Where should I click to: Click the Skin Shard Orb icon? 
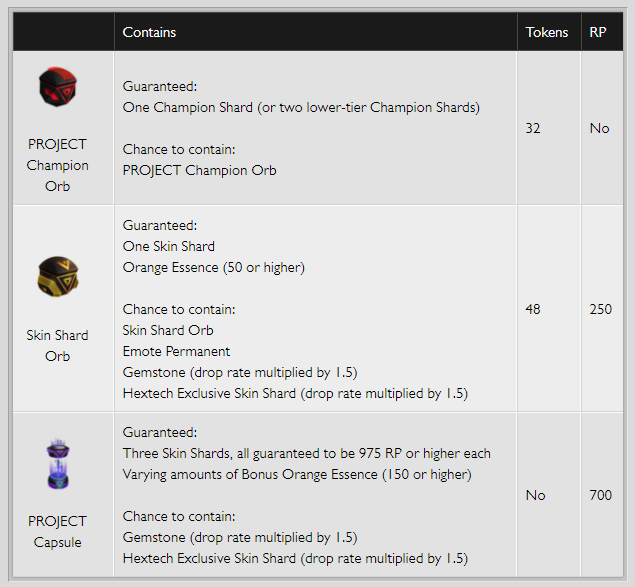point(58,279)
